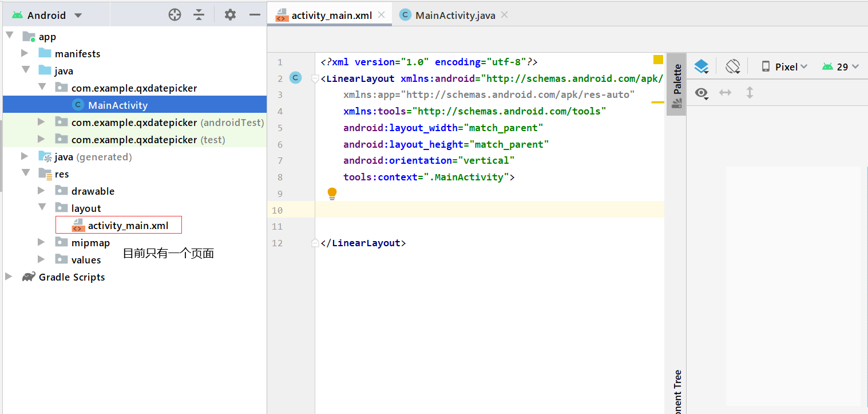868x414 pixels.
Task: Collapse the layout folder arrow
Action: point(42,208)
